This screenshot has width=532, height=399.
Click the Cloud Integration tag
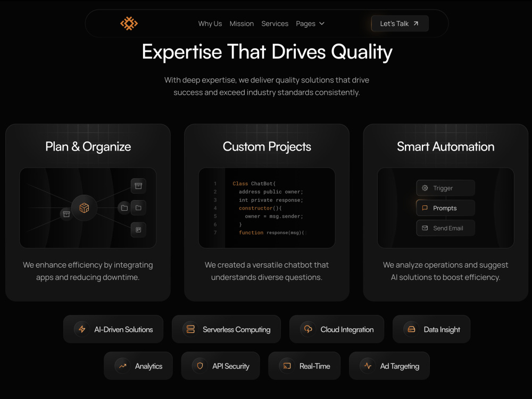coord(337,329)
